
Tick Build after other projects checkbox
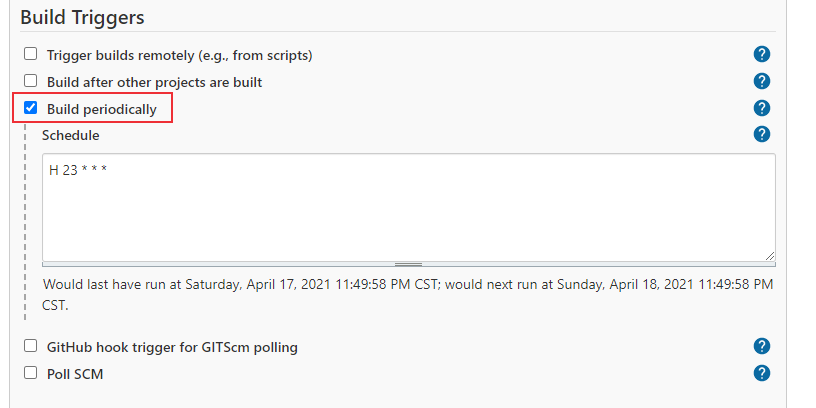click(x=31, y=81)
